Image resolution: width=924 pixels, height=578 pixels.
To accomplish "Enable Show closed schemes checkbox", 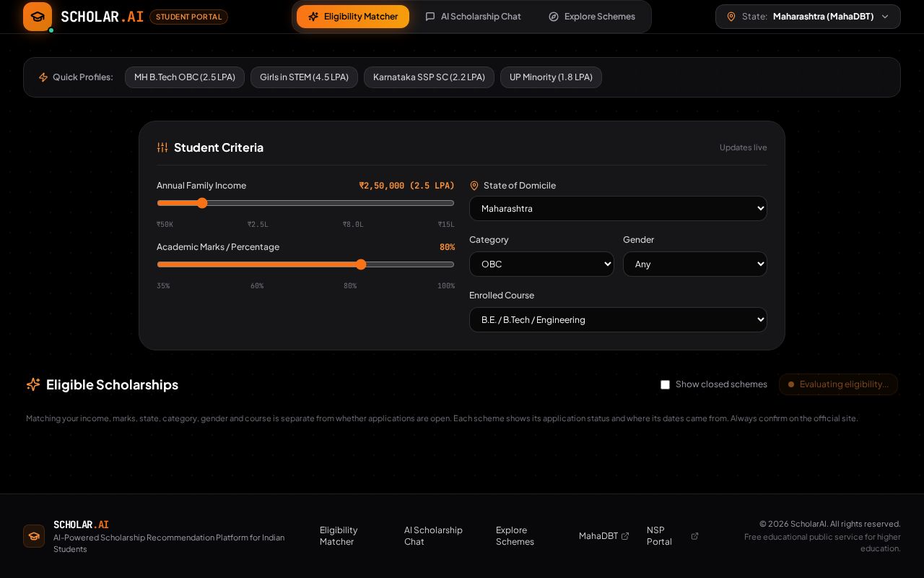I will [666, 384].
